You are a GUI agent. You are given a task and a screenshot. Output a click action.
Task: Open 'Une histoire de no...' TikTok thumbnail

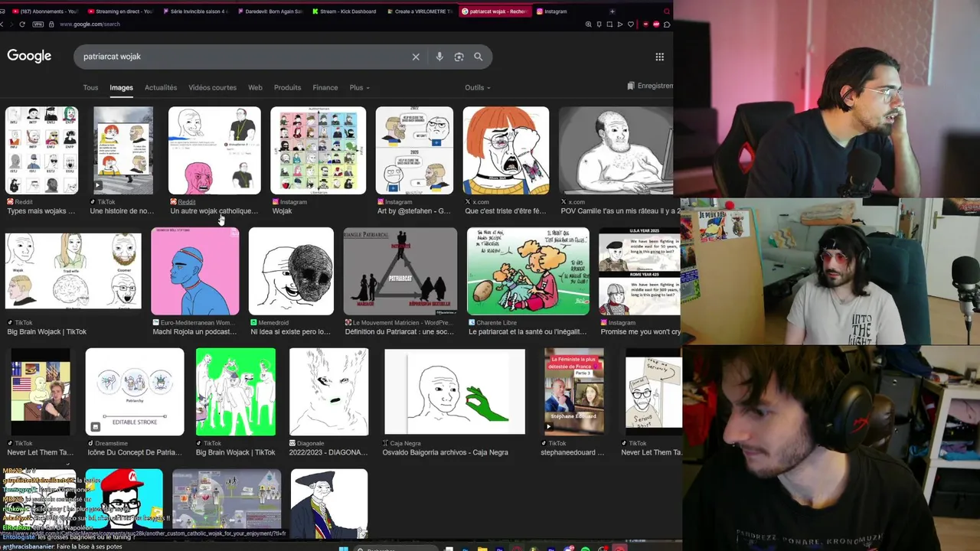[x=122, y=150]
